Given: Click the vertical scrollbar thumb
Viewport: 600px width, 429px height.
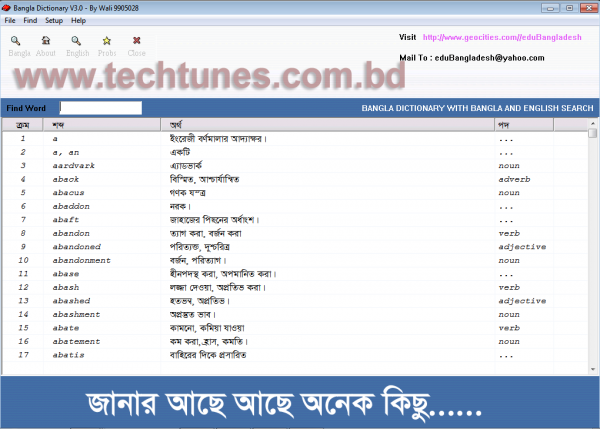Looking at the screenshot, I should 593,133.
